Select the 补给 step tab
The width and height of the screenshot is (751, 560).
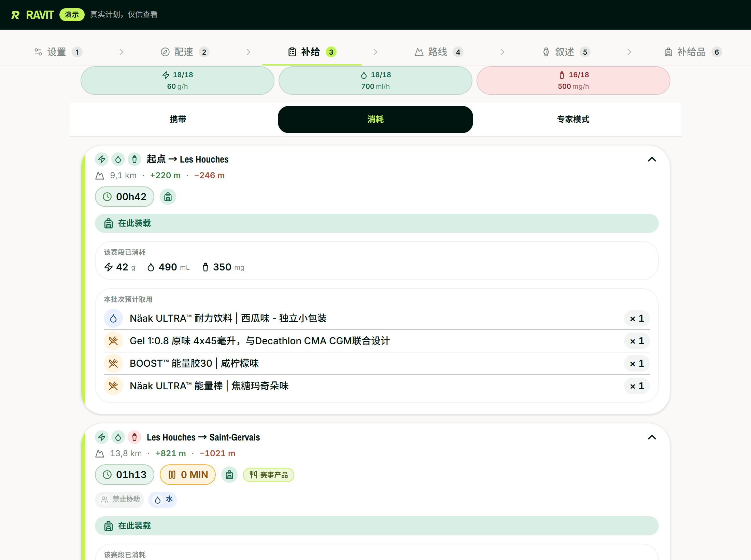point(312,52)
